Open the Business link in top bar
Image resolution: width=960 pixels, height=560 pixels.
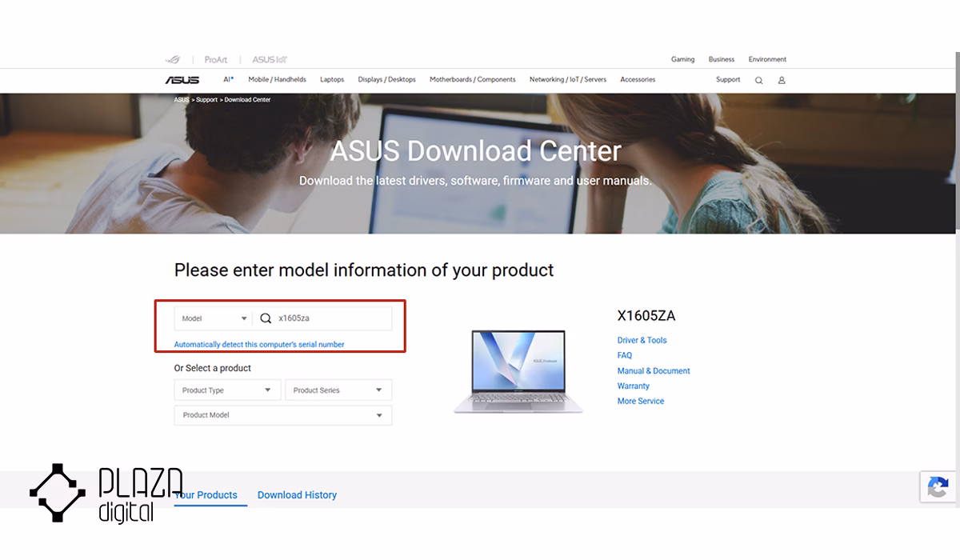(x=721, y=59)
